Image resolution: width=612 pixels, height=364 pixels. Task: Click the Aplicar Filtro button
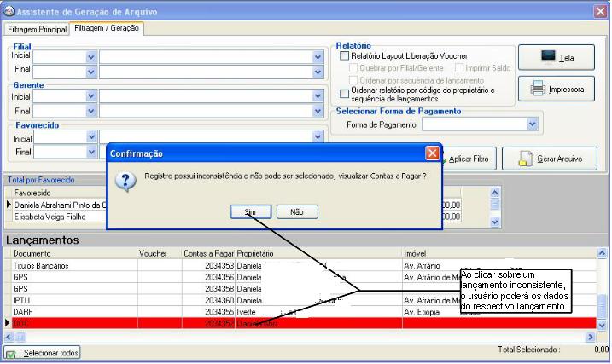pyautogui.click(x=469, y=159)
